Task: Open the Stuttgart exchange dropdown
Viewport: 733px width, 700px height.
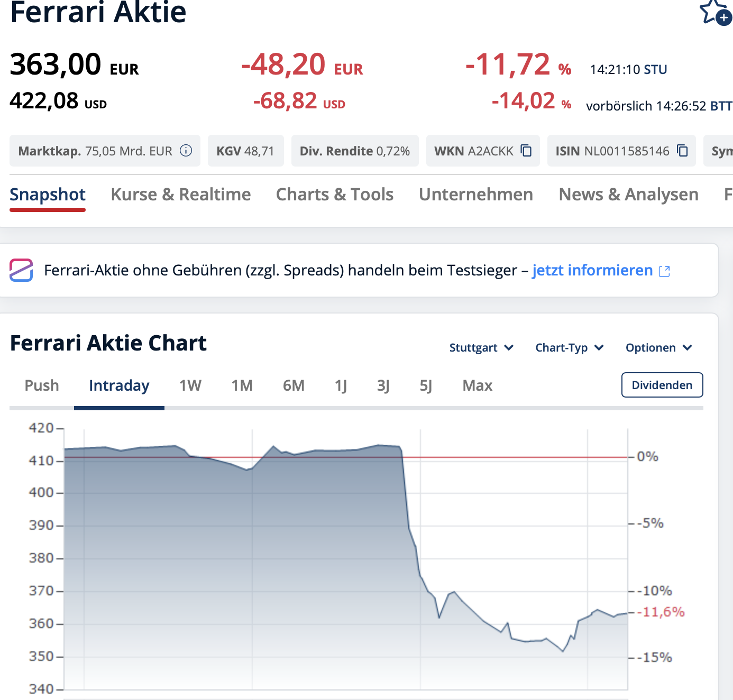Action: (x=481, y=348)
